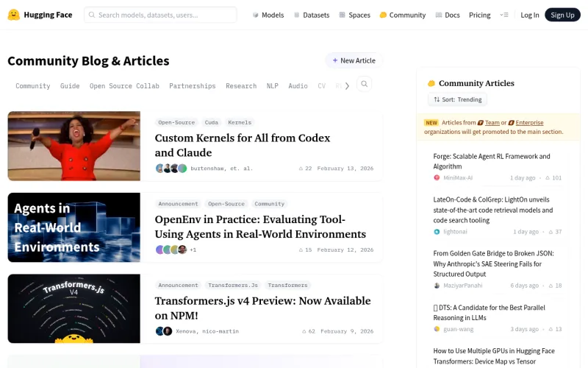Click the Community nav icon
The width and height of the screenshot is (588, 368).
pyautogui.click(x=383, y=15)
